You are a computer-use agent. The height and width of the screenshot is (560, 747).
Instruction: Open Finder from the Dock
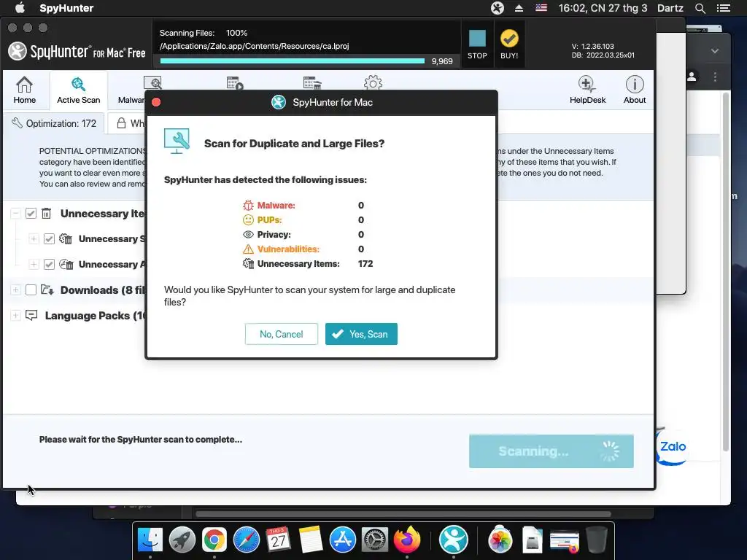point(150,540)
